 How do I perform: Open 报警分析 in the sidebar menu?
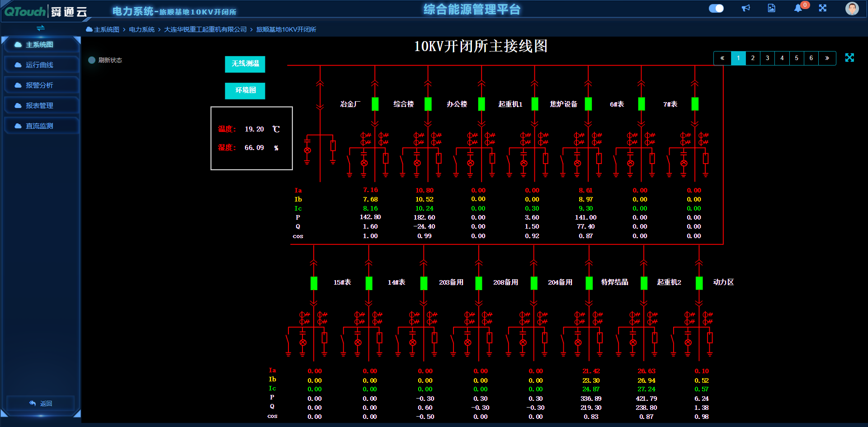[x=40, y=85]
